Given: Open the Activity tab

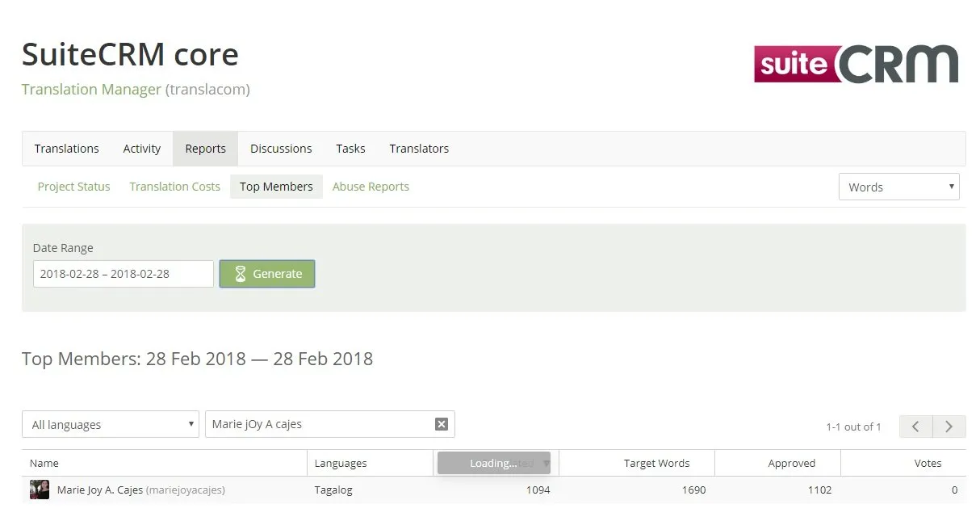Looking at the screenshot, I should pyautogui.click(x=142, y=149).
